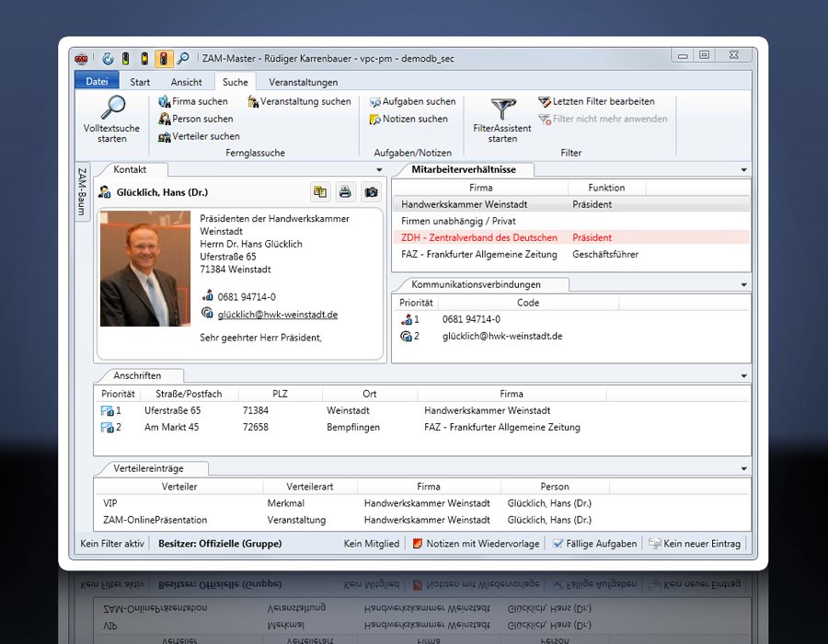Expand the Kontakt panel dropdown arrow

[379, 170]
